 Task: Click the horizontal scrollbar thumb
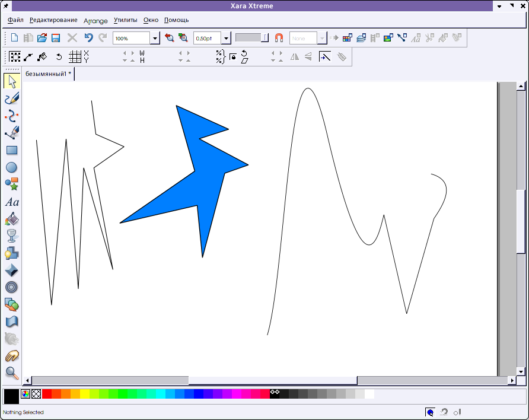(273, 380)
